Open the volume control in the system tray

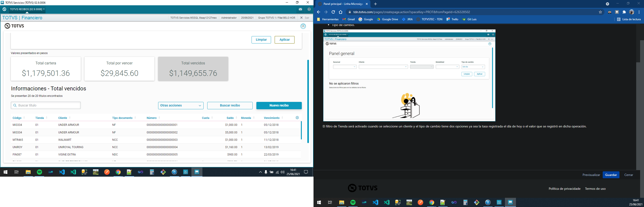click(x=283, y=172)
